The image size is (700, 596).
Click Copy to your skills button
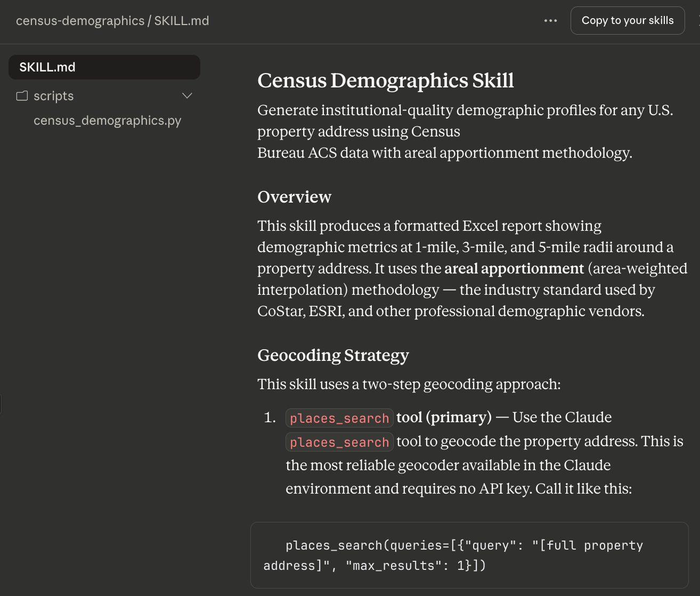[x=627, y=21]
